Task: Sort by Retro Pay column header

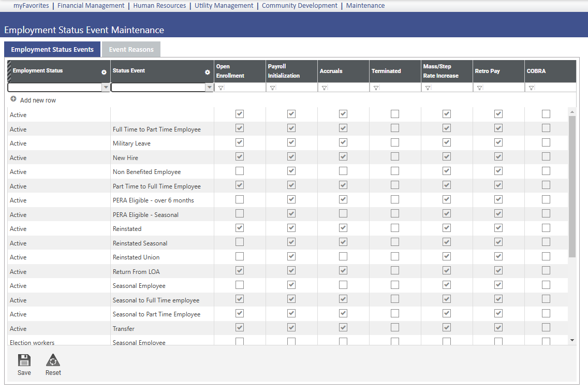Action: point(487,71)
